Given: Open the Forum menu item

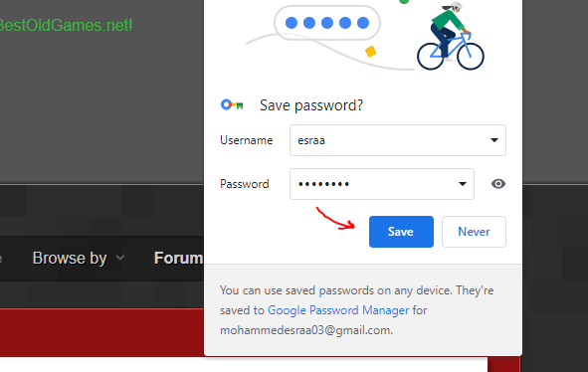Looking at the screenshot, I should [178, 258].
